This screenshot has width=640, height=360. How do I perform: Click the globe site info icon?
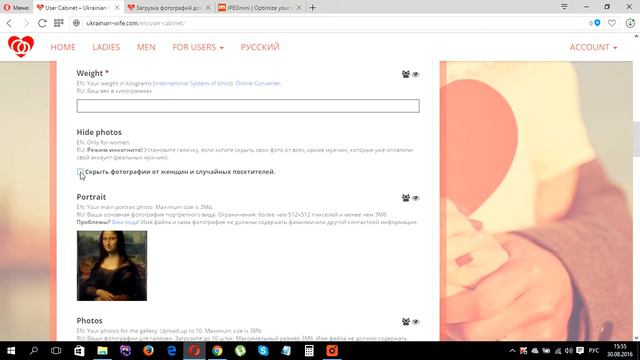pos(76,23)
